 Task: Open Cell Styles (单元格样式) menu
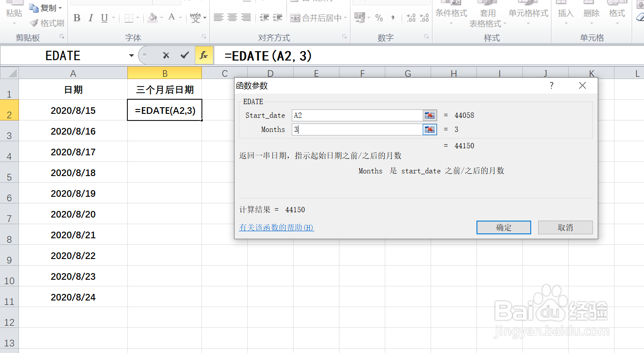click(528, 13)
